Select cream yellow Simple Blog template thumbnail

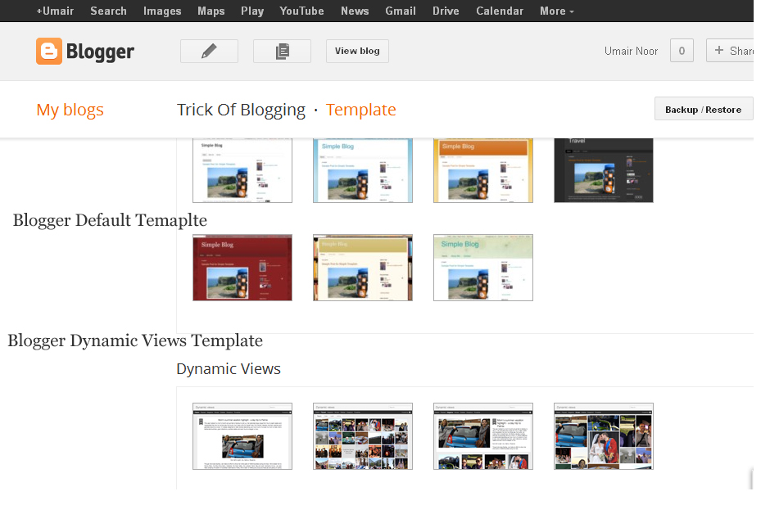coord(363,268)
